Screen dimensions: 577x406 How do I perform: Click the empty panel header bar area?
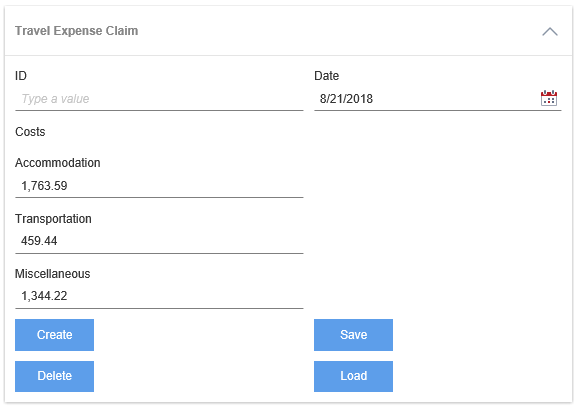339,31
